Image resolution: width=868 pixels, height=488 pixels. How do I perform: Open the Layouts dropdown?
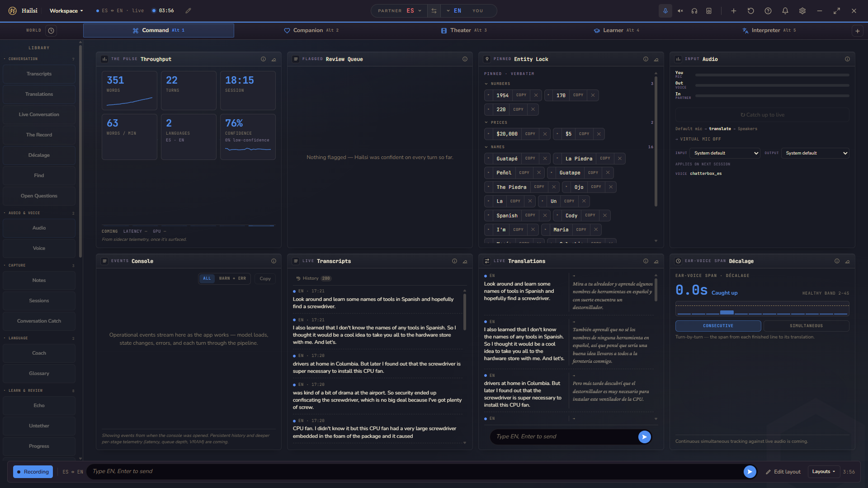tap(823, 472)
